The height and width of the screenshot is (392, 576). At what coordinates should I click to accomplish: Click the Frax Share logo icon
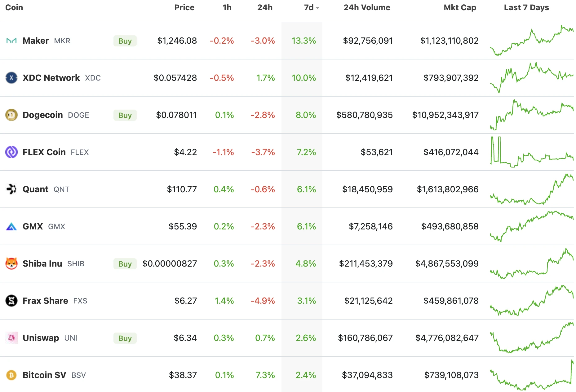pyautogui.click(x=11, y=301)
